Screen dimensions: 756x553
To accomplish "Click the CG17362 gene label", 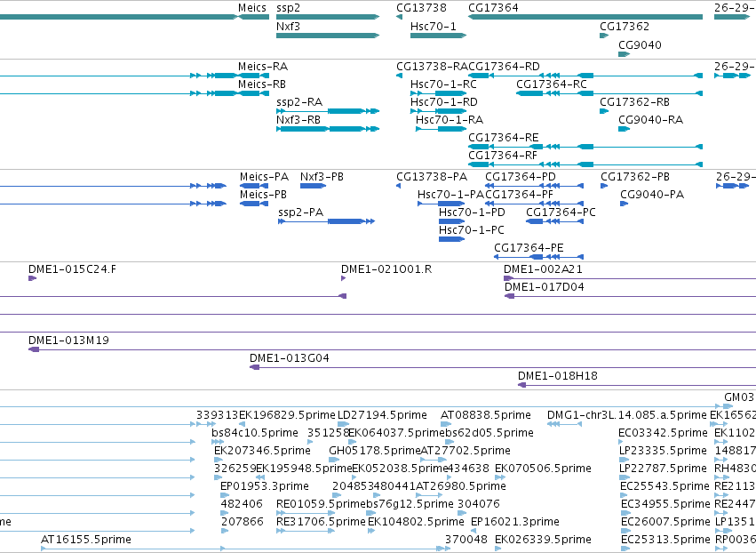I will [x=625, y=26].
